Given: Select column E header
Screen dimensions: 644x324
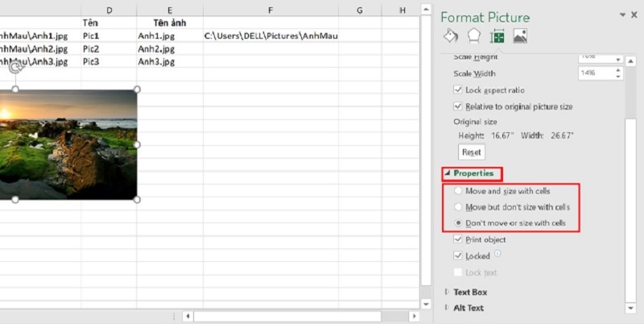Looking at the screenshot, I should point(170,10).
